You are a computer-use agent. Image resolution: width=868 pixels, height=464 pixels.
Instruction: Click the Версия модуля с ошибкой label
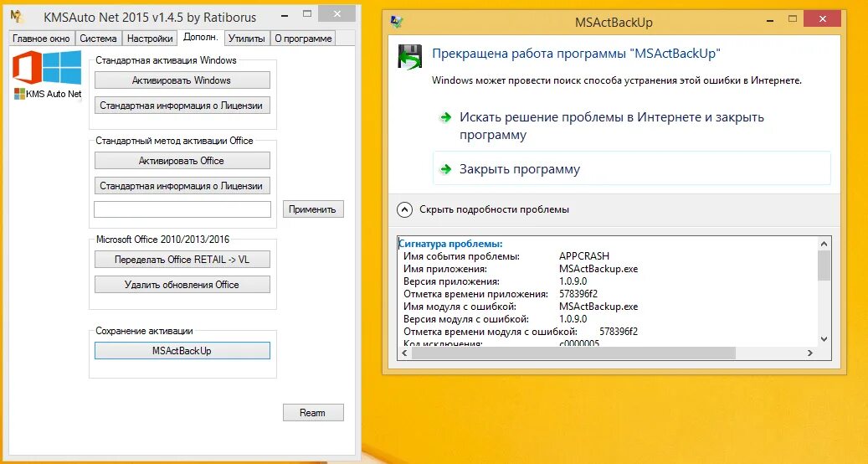[x=466, y=319]
